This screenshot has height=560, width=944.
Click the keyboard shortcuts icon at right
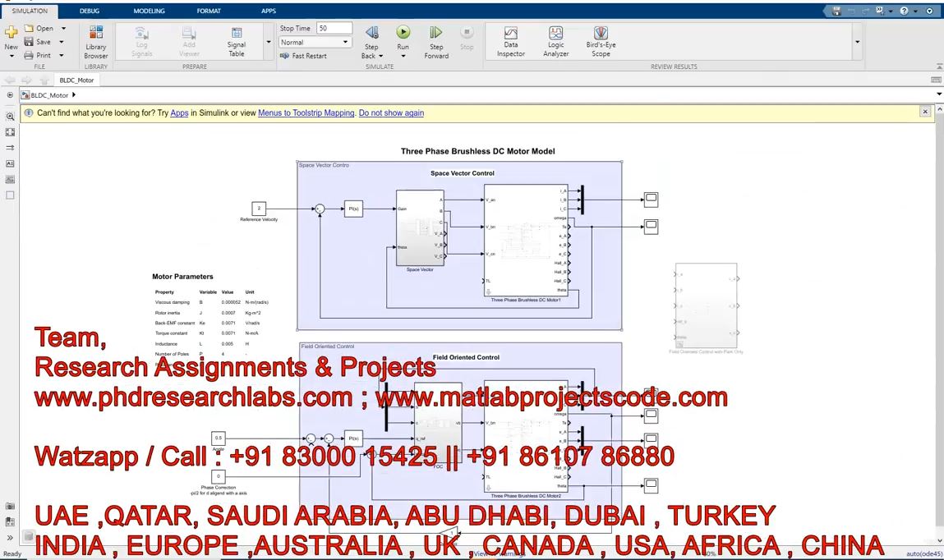936,80
